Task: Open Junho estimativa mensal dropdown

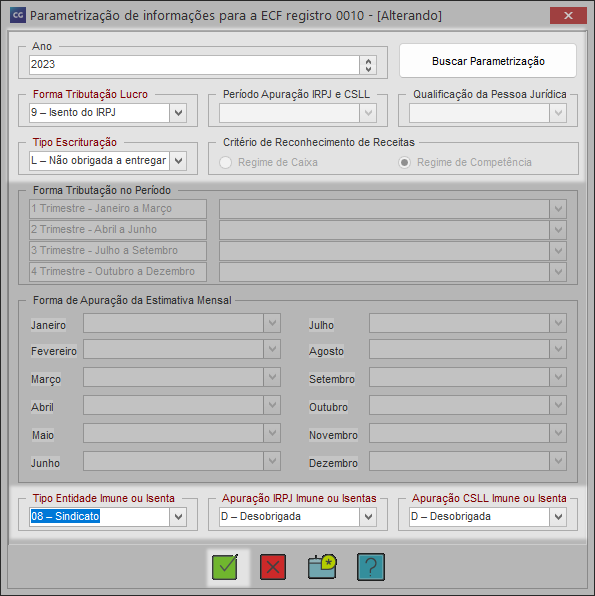Action: click(272, 461)
